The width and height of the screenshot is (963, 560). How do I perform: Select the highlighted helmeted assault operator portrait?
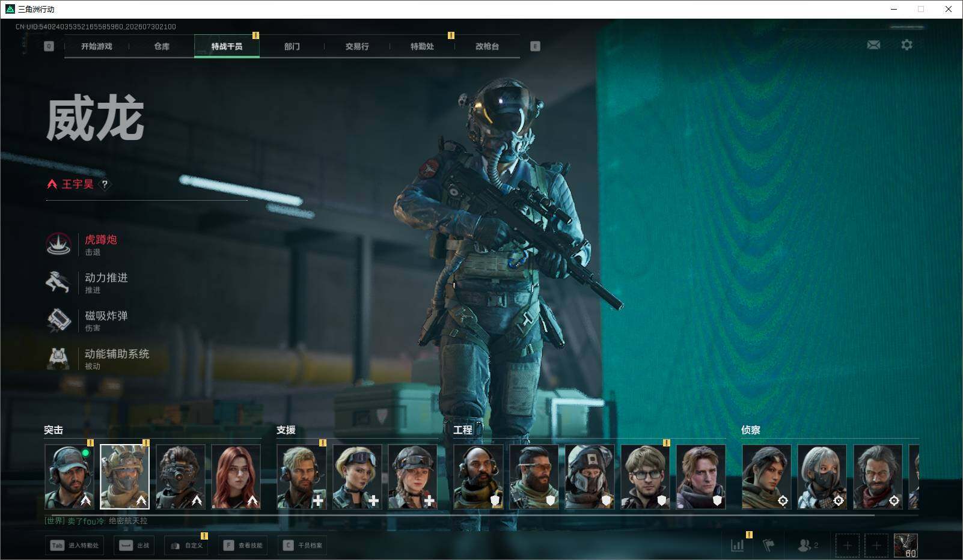tap(124, 477)
